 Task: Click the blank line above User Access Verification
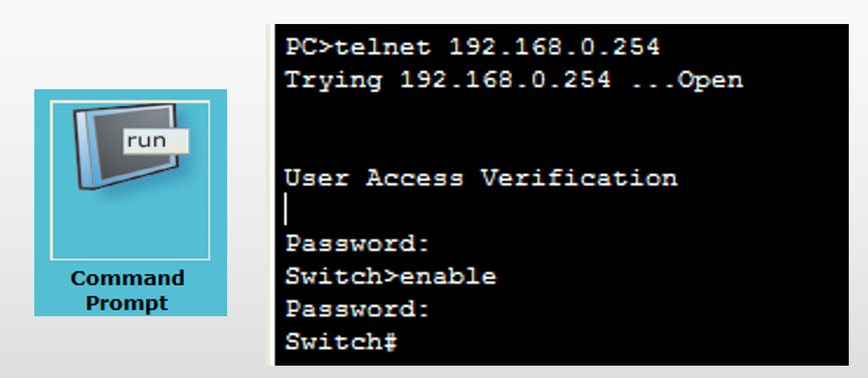pos(480,129)
